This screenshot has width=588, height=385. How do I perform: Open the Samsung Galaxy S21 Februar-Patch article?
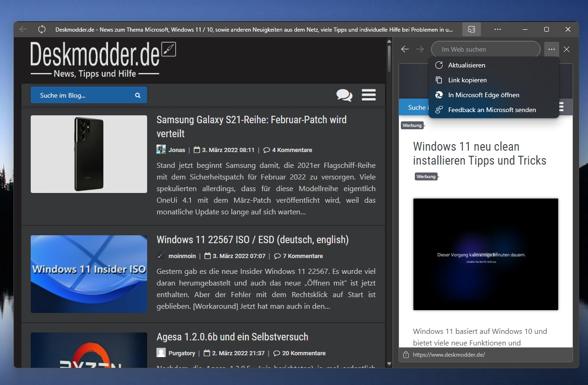(x=251, y=126)
